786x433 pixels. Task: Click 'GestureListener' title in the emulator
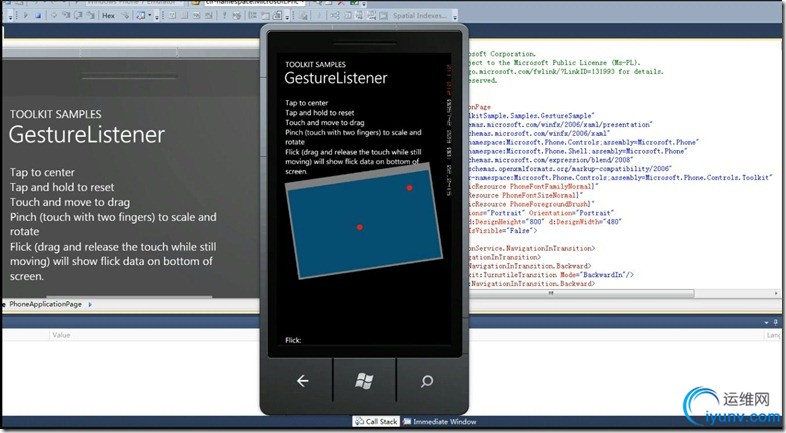click(335, 78)
